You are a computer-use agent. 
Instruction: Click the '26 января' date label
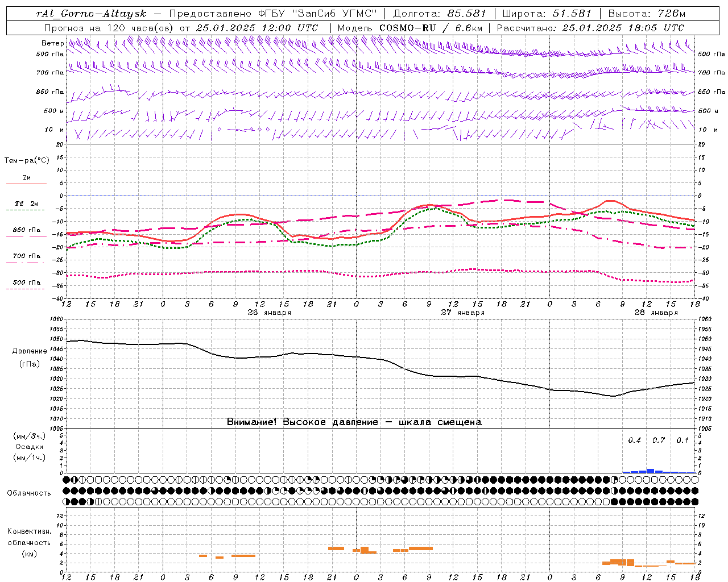pos(270,313)
